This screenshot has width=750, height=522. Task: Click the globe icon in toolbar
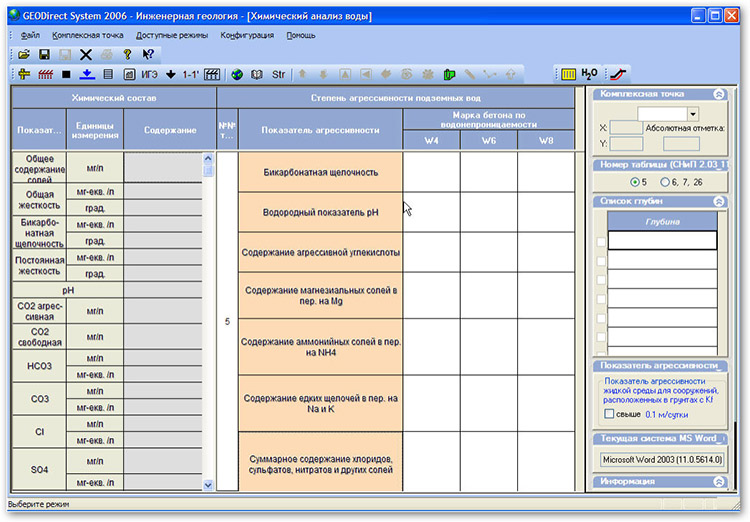point(237,74)
